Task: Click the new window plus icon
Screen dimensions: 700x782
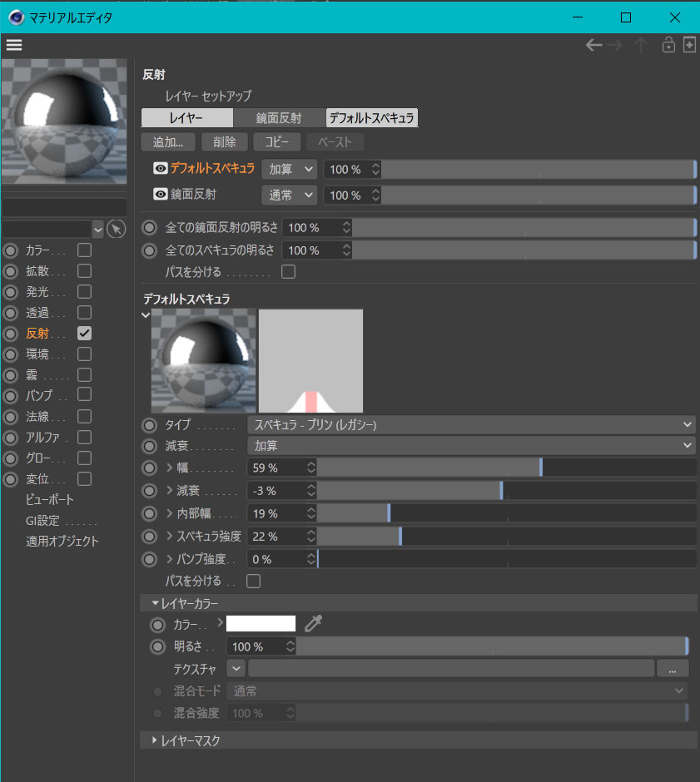Action: (689, 45)
